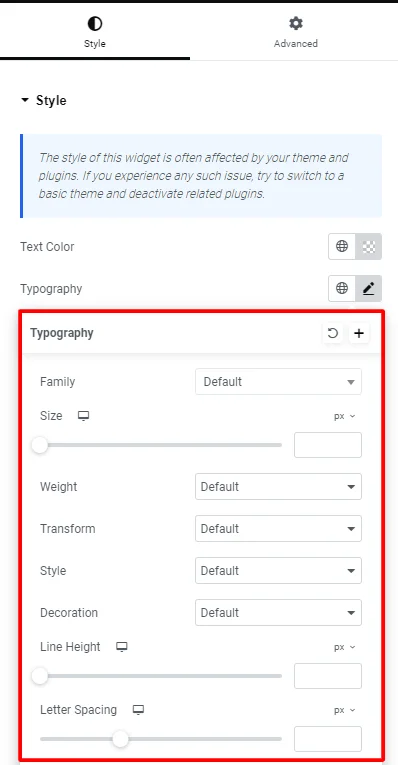Click the Letter Spacing desktop device icon
Image resolution: width=398 pixels, height=765 pixels.
pyautogui.click(x=139, y=709)
